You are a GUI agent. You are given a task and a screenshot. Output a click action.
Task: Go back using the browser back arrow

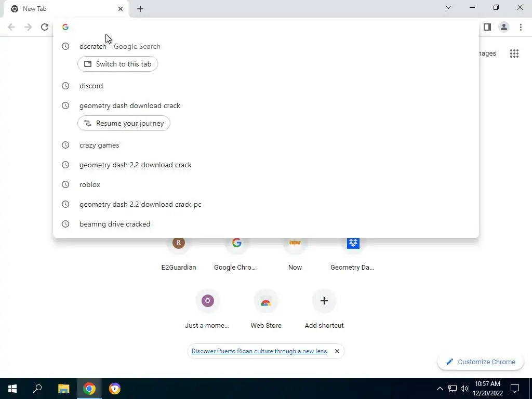[11, 27]
